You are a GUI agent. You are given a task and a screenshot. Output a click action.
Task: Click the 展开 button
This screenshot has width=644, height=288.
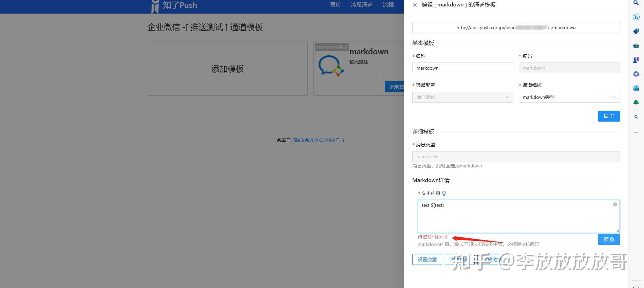pos(609,116)
